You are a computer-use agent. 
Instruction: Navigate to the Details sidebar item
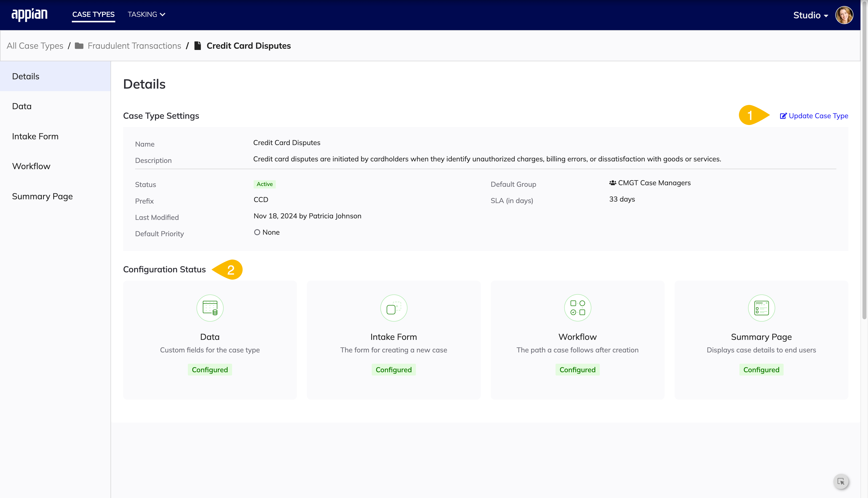pos(26,76)
